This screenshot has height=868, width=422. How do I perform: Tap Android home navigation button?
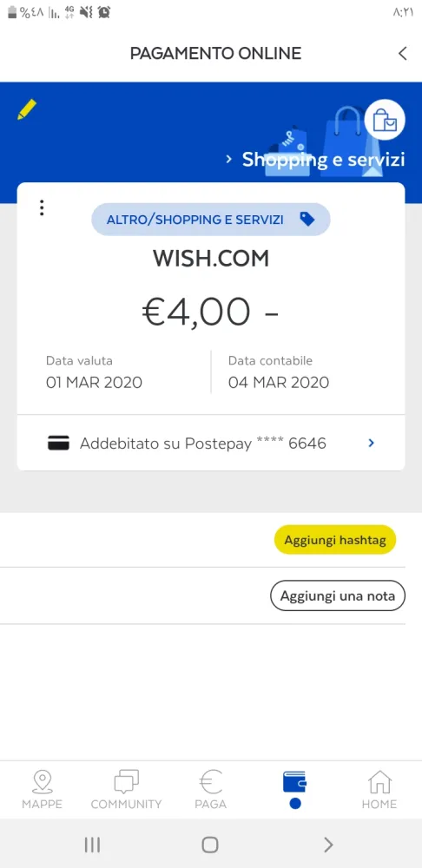pos(210,845)
